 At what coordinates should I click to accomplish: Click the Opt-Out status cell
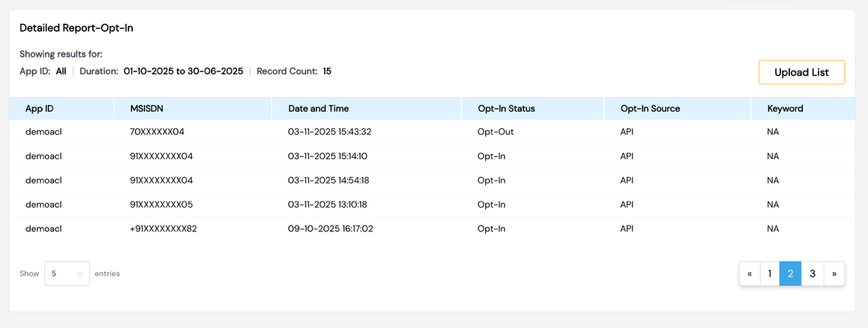[496, 131]
